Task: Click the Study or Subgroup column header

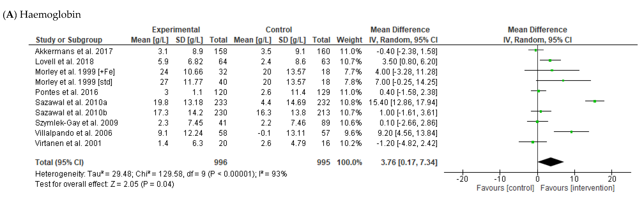Action: tap(69, 40)
